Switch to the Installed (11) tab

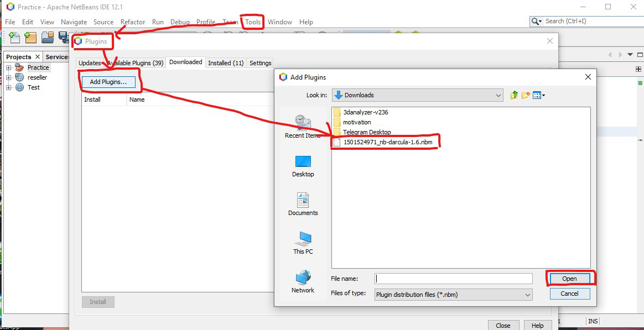tap(226, 63)
